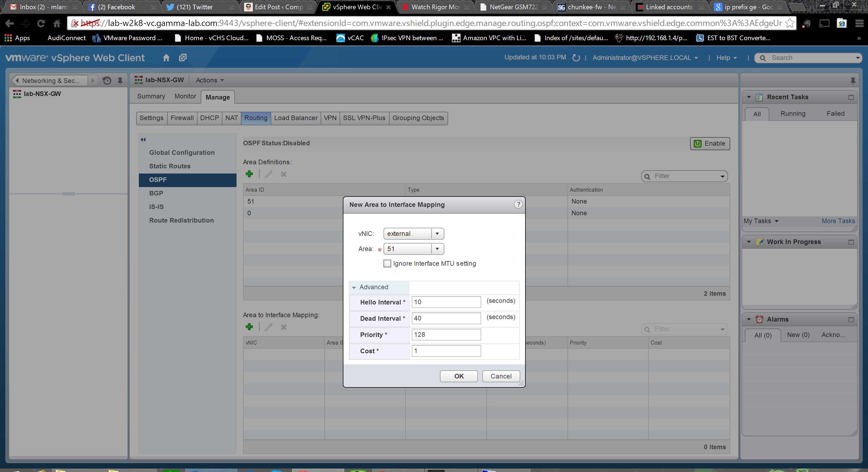The image size is (868, 472).
Task: Switch to the Firewall tab
Action: click(x=182, y=118)
